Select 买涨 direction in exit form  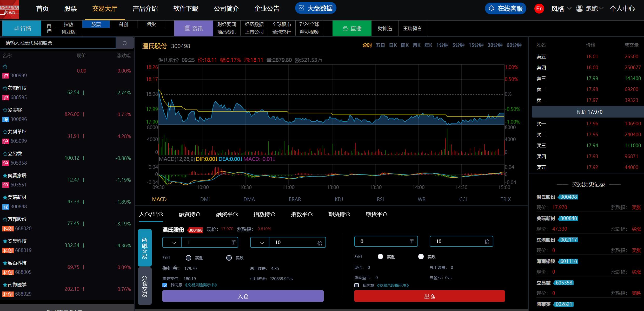coord(380,257)
